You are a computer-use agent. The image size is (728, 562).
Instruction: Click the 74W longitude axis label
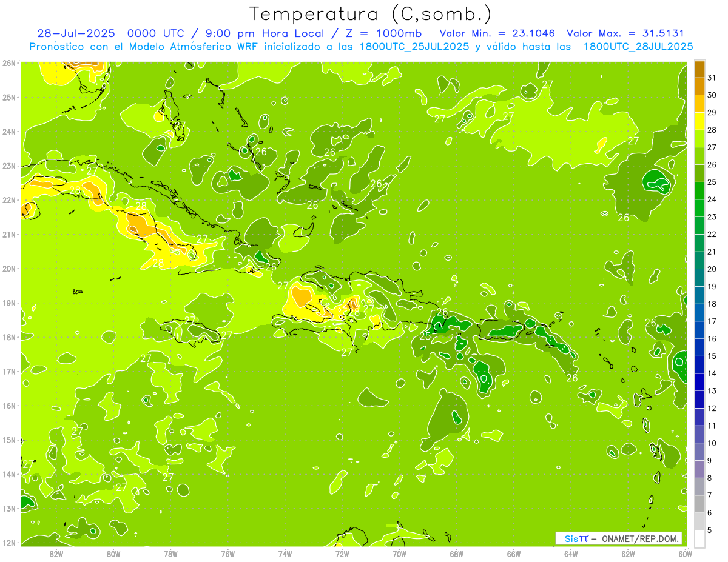[x=285, y=554]
